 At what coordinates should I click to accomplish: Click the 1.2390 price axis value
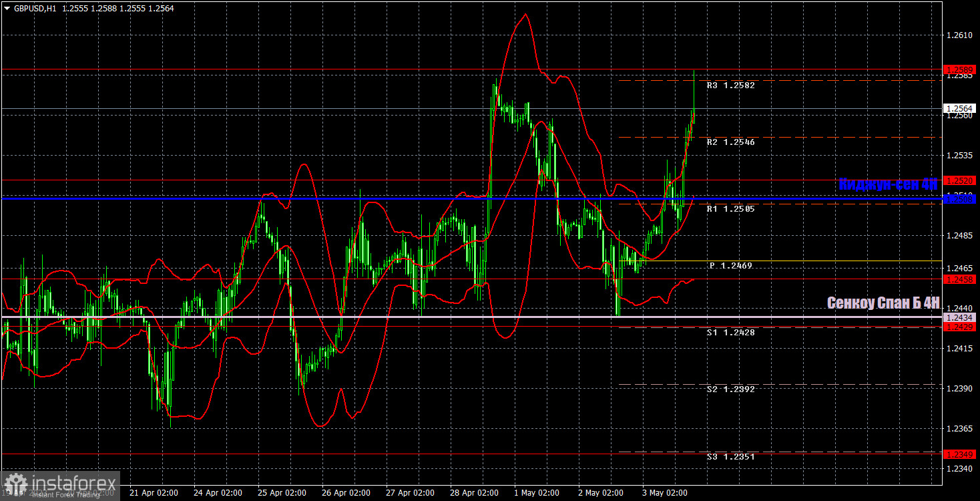pos(959,389)
